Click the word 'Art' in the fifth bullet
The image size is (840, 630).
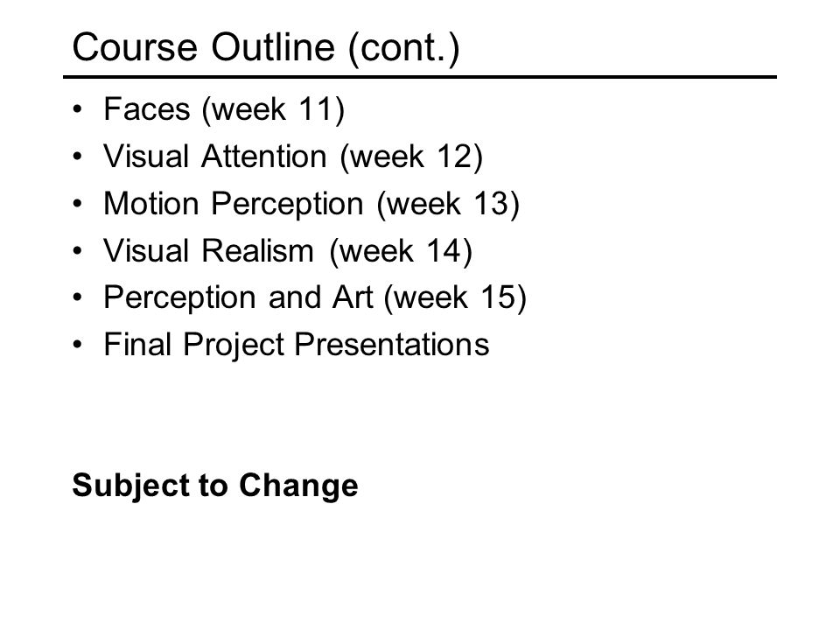(352, 297)
